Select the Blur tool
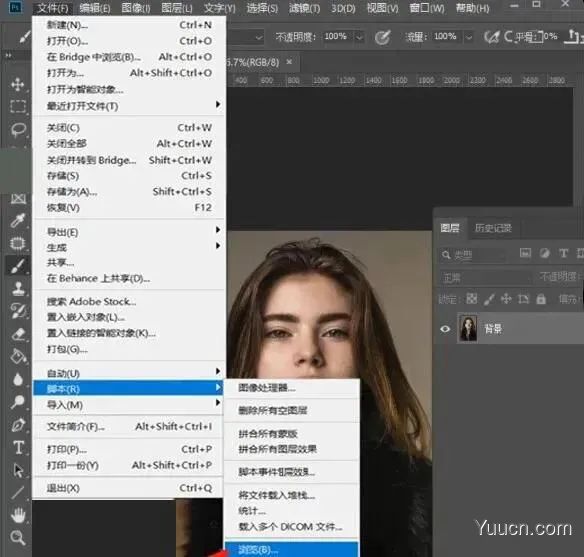 [18, 379]
